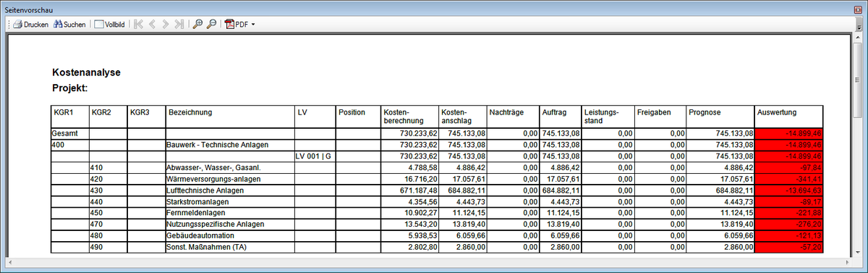Go to the previous page
868x273 pixels.
pos(153,24)
